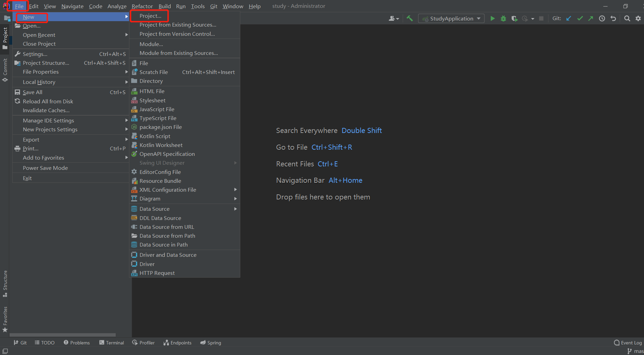Click the Debug bug icon in toolbar
Image resolution: width=644 pixels, height=355 pixels.
tap(503, 19)
